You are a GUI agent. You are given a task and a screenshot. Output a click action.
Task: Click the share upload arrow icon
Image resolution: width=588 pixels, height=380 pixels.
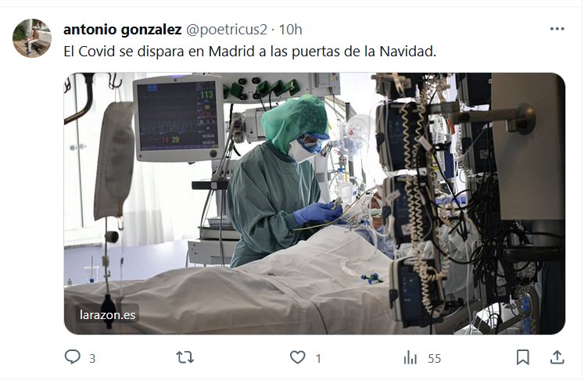pos(558,357)
